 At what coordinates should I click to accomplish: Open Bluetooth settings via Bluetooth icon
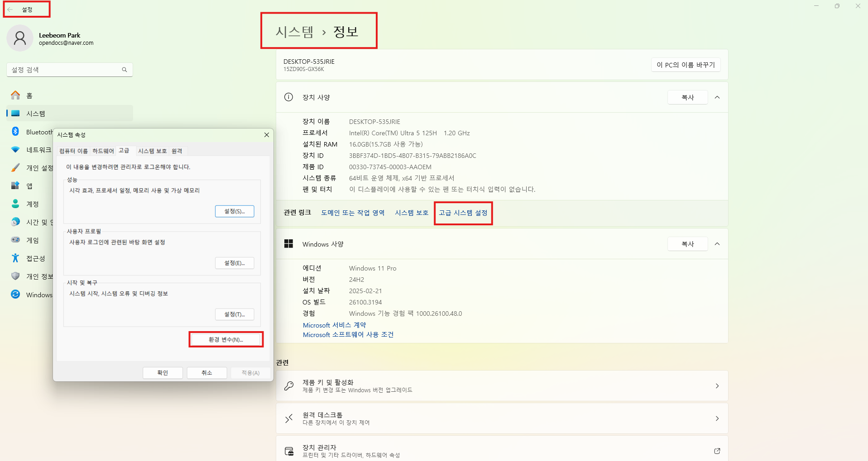click(15, 132)
